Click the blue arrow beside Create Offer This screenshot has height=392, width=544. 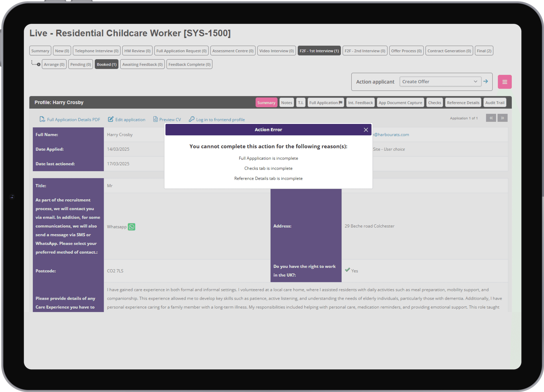[486, 82]
